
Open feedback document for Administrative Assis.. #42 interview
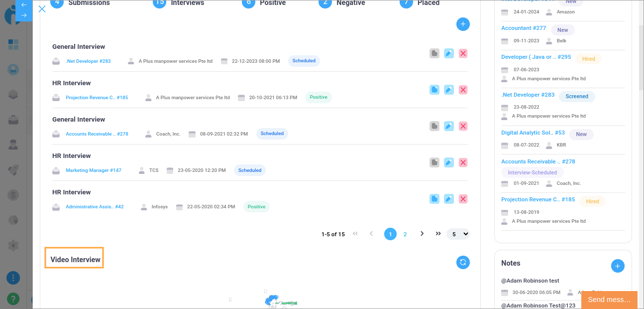tap(434, 199)
